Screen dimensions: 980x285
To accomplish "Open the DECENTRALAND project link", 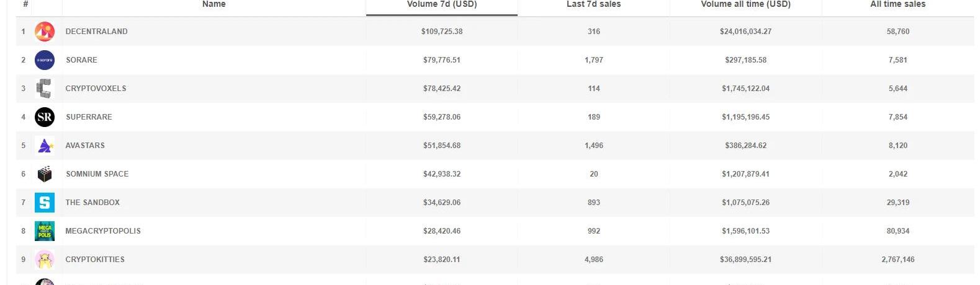I will pos(96,32).
